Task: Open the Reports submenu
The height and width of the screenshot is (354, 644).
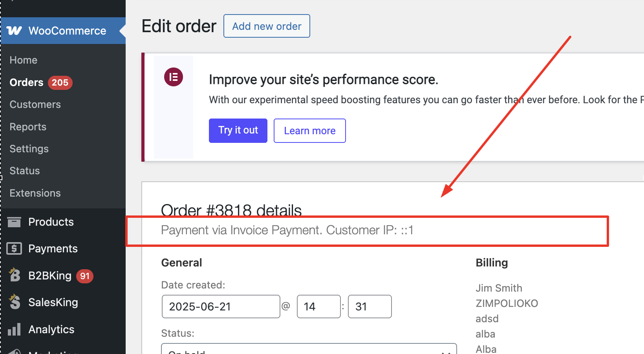Action: click(28, 127)
